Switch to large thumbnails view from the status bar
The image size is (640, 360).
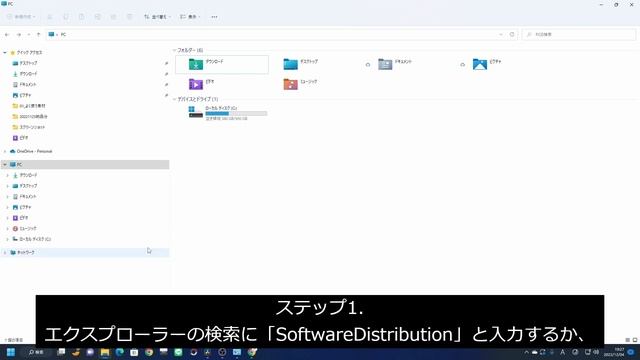point(635,340)
